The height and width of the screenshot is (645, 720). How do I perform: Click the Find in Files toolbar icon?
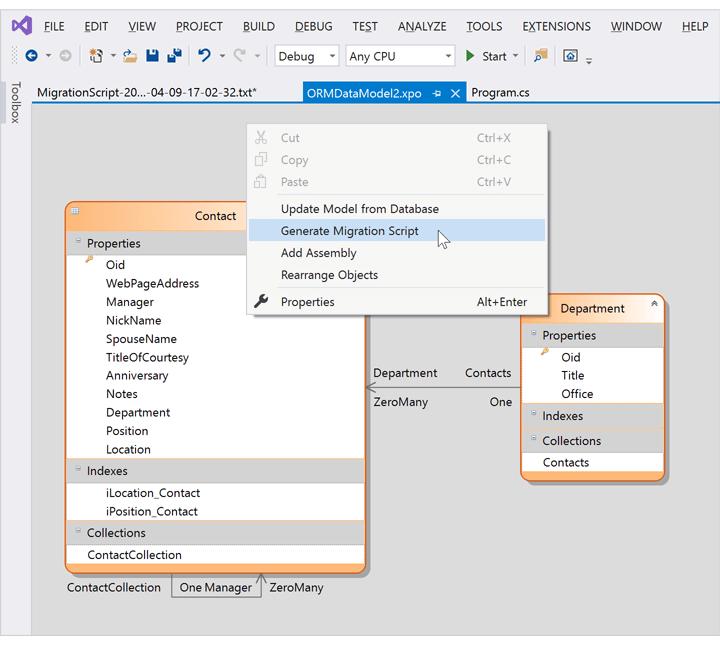(540, 56)
